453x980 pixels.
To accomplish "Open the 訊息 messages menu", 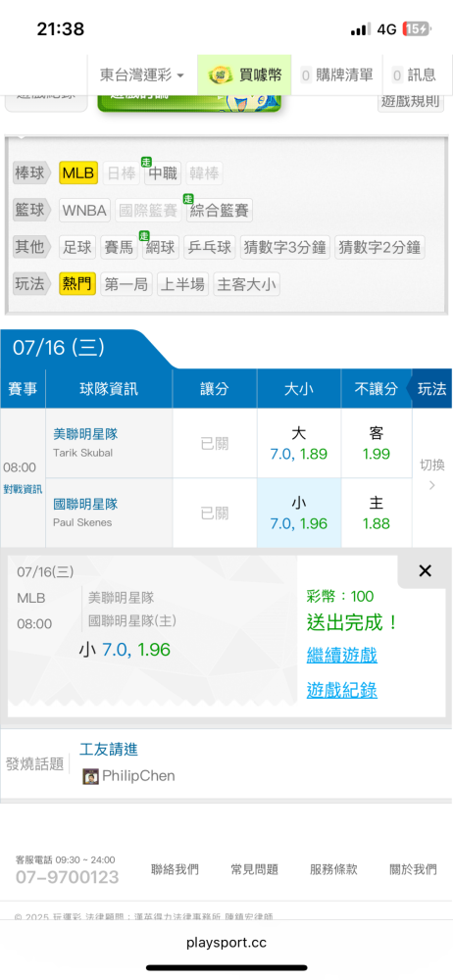I will pyautogui.click(x=414, y=75).
